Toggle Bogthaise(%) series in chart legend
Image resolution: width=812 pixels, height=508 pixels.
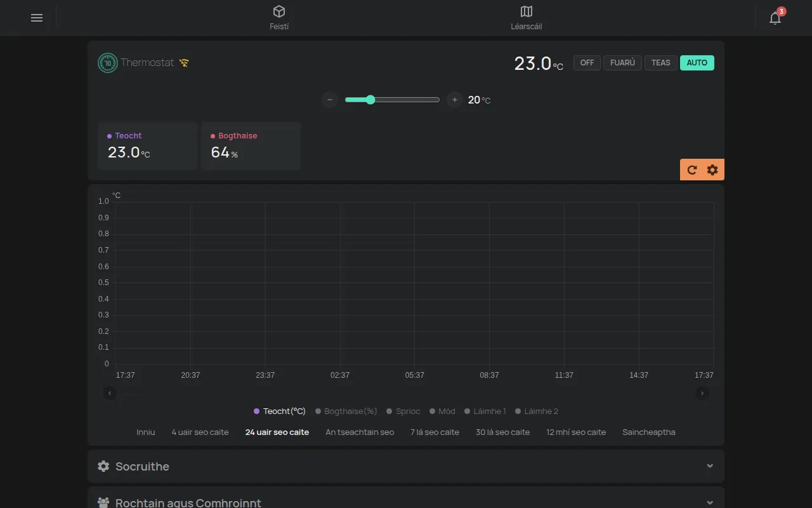pos(346,411)
